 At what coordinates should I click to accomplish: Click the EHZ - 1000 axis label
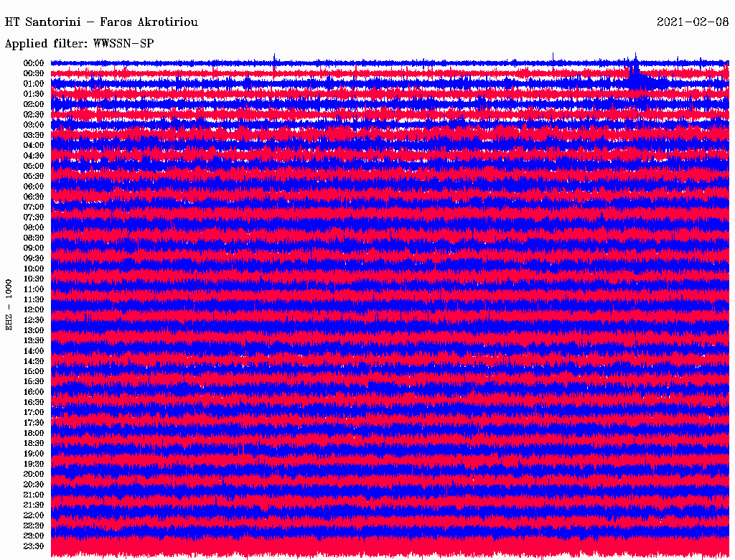point(9,304)
